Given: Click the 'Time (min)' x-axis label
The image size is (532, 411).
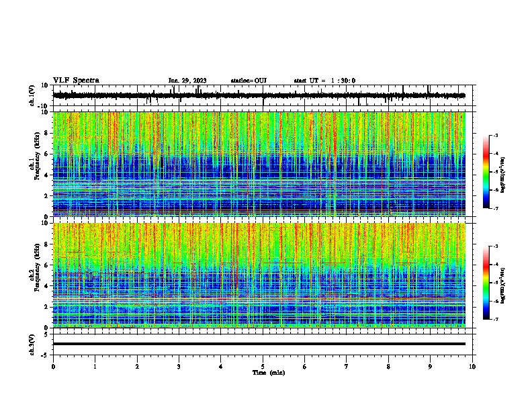Looking at the screenshot, I should click(269, 373).
